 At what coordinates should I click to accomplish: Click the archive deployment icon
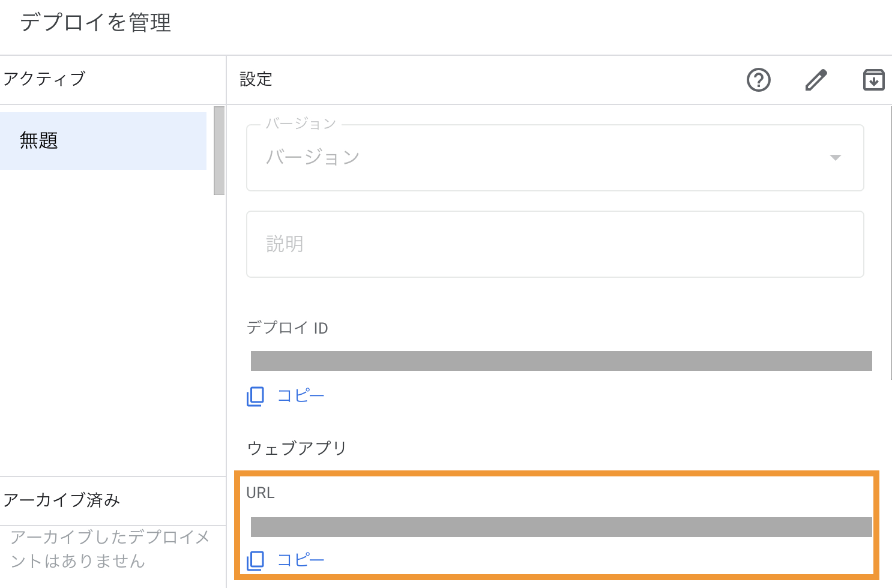tap(874, 80)
